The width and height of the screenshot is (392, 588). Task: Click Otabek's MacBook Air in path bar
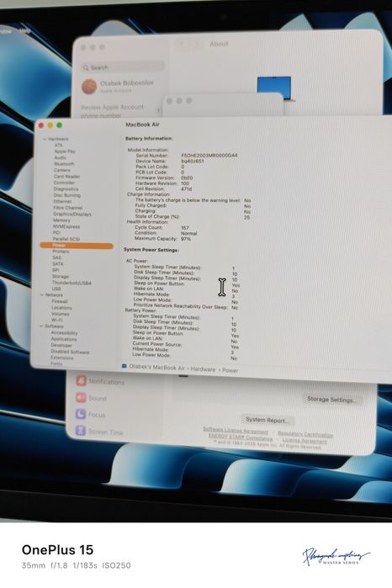(157, 367)
